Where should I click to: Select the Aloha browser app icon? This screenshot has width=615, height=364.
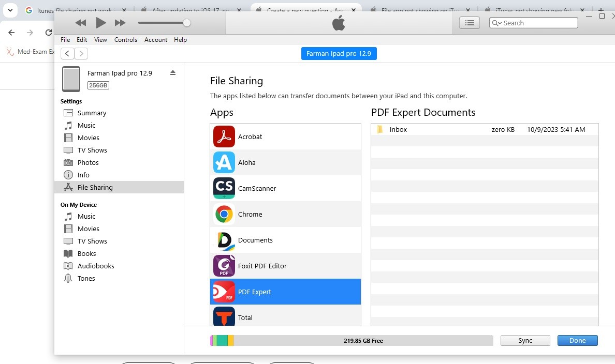224,162
